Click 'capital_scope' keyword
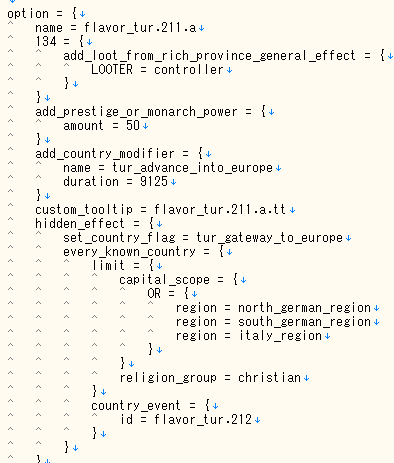The width and height of the screenshot is (394, 463). pos(165,280)
